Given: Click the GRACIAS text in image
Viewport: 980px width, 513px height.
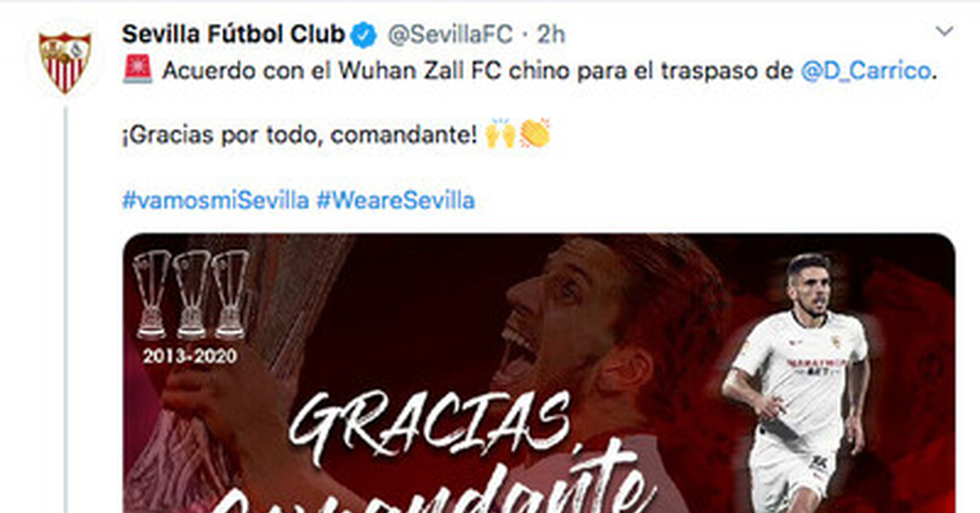Looking at the screenshot, I should point(430,425).
